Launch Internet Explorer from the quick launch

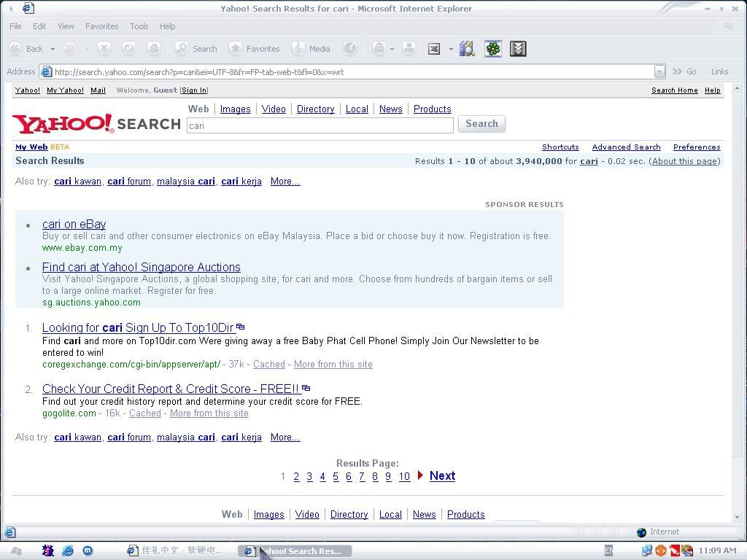coord(68,551)
